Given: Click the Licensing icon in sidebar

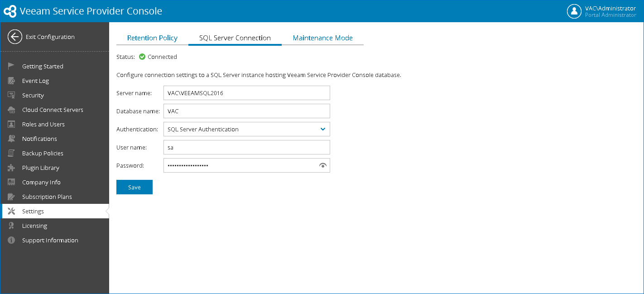Looking at the screenshot, I should point(11,226).
